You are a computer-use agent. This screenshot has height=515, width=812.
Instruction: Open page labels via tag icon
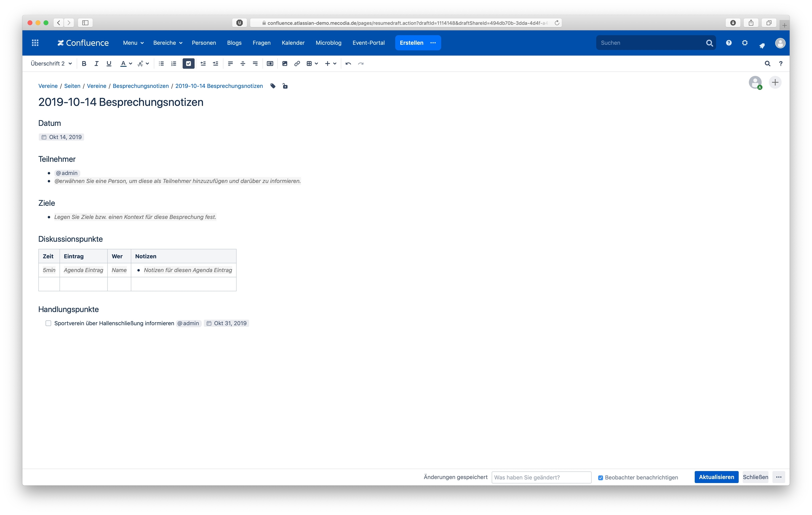[x=273, y=86]
